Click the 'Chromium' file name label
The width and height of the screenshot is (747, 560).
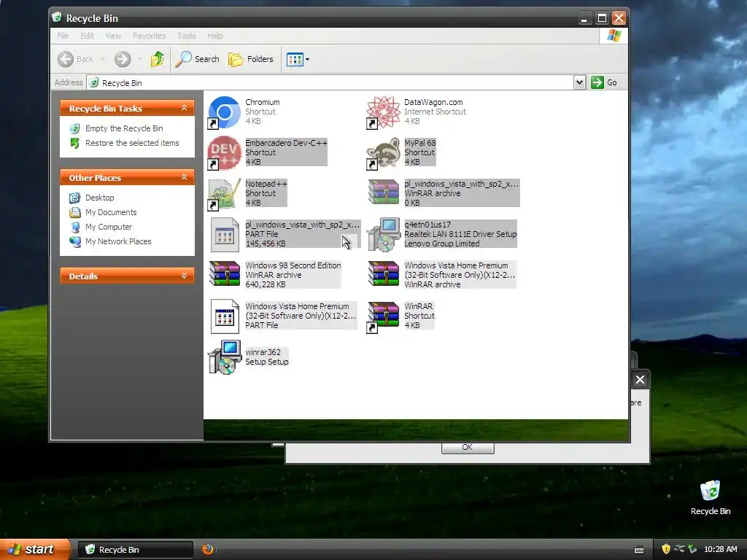click(263, 102)
